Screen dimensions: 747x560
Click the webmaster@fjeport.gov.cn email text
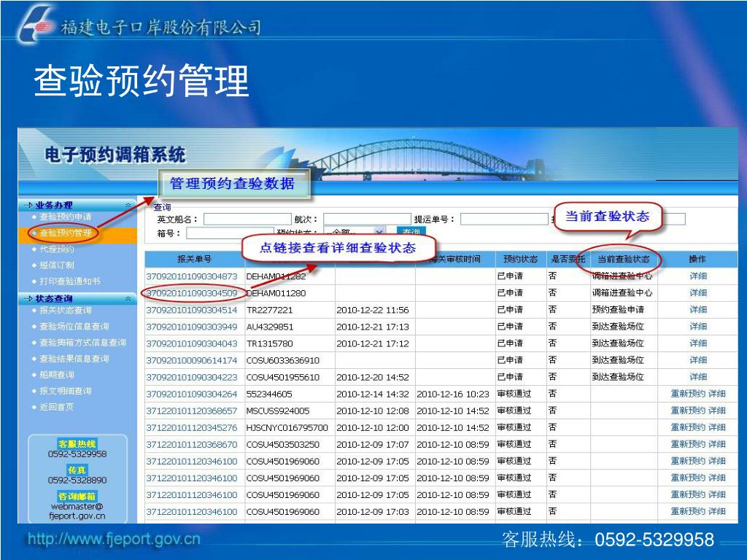77,511
